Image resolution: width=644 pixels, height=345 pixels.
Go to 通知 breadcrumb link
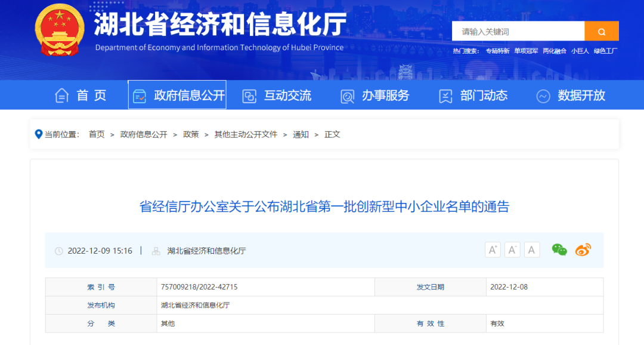pyautogui.click(x=301, y=134)
